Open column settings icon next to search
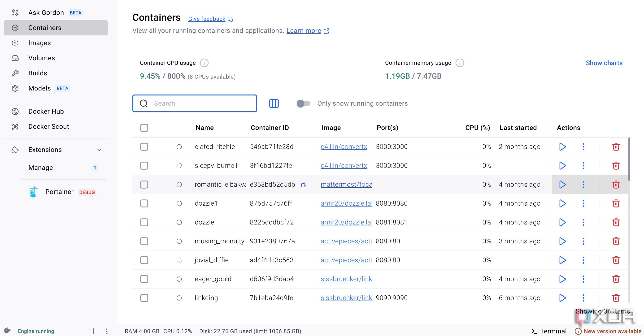 274,103
